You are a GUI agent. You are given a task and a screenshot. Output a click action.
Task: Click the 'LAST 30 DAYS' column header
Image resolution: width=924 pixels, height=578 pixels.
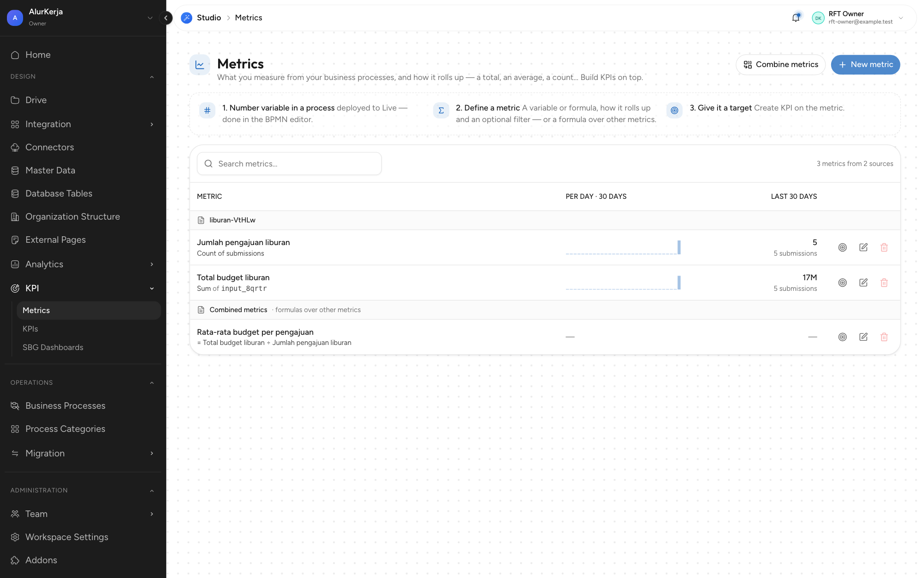794,197
